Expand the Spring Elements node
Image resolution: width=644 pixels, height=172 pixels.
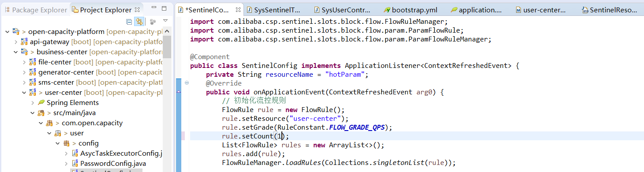(x=33, y=103)
